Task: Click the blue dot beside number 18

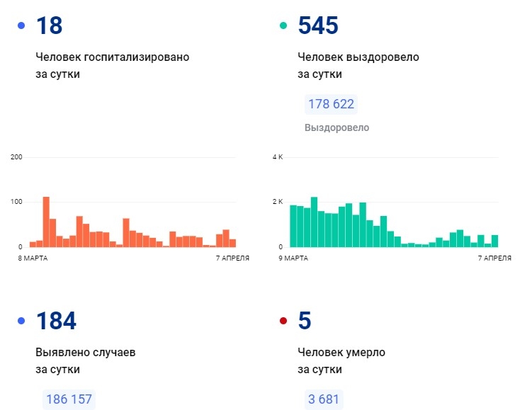Action: tap(21, 26)
